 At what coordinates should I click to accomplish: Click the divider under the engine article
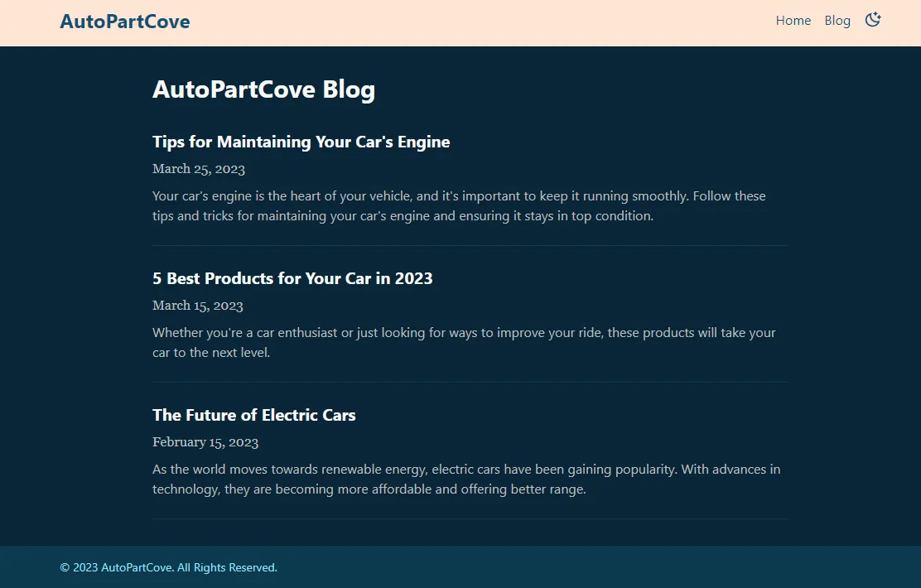click(470, 245)
